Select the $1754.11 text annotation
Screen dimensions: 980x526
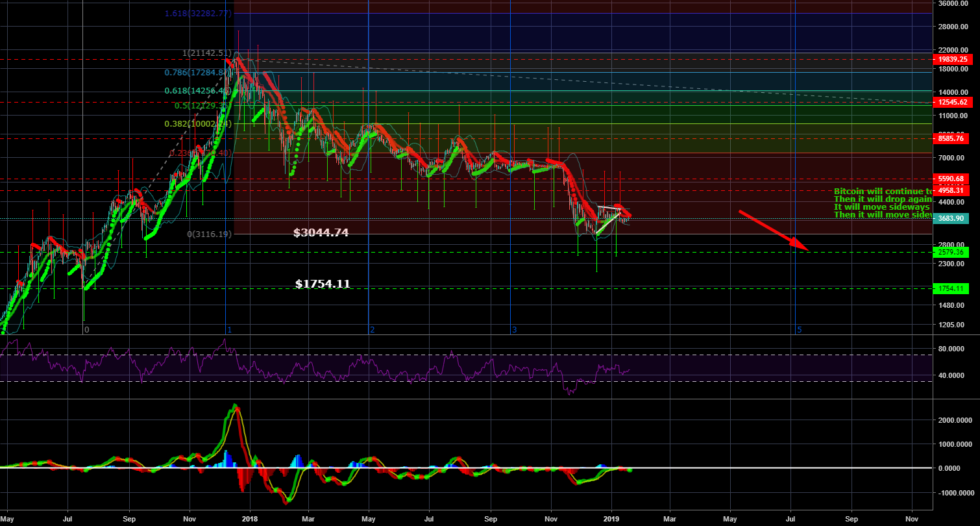322,283
